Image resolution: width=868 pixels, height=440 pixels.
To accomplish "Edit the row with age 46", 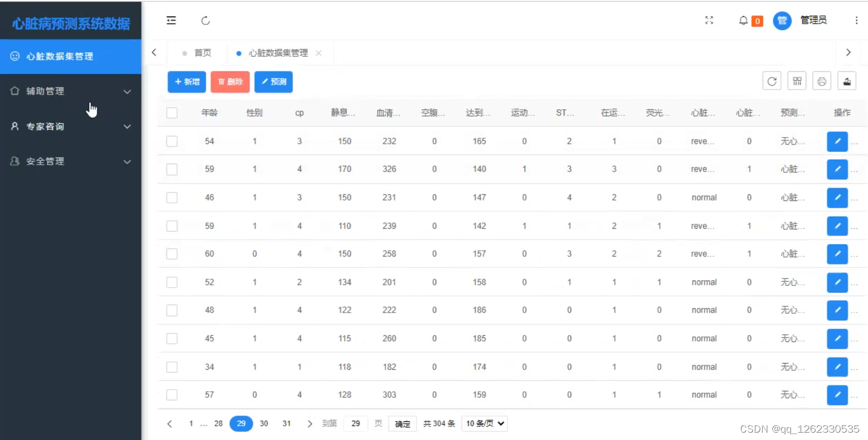I will [837, 198].
